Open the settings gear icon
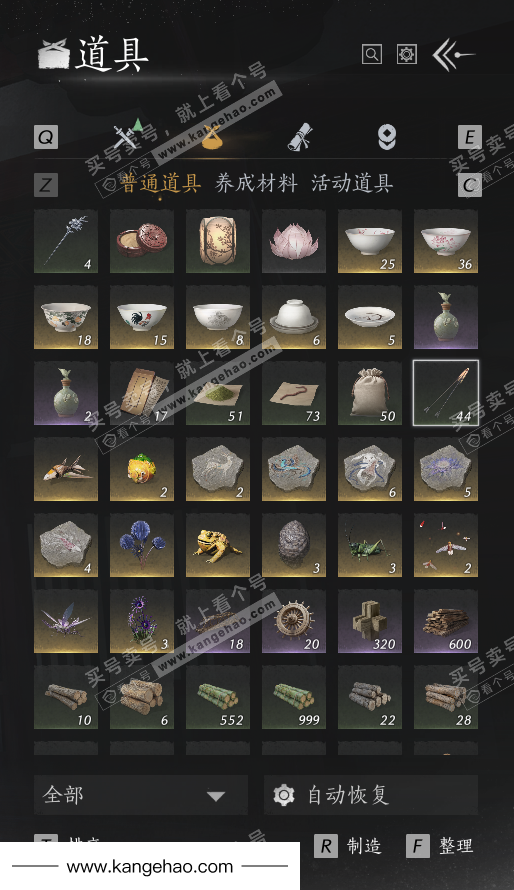Image resolution: width=514 pixels, height=890 pixels. point(407,54)
